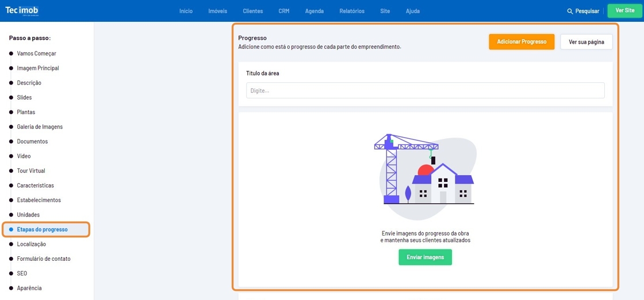Jump to the Localização step
Image resolution: width=644 pixels, height=300 pixels.
pos(32,244)
